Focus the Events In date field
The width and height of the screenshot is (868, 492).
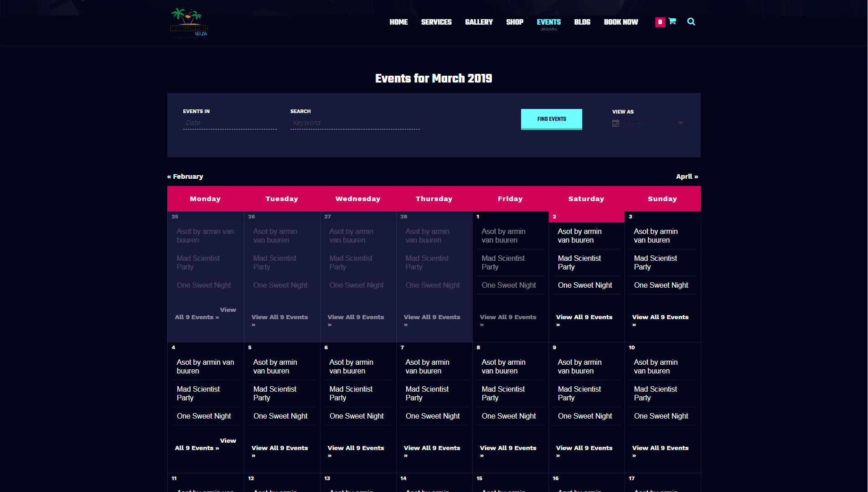[230, 123]
